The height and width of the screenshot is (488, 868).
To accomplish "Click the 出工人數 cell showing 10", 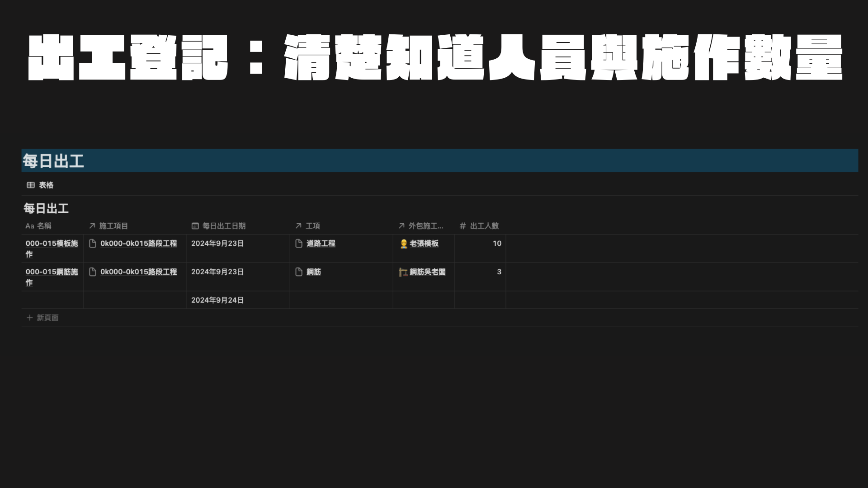I will (x=496, y=244).
